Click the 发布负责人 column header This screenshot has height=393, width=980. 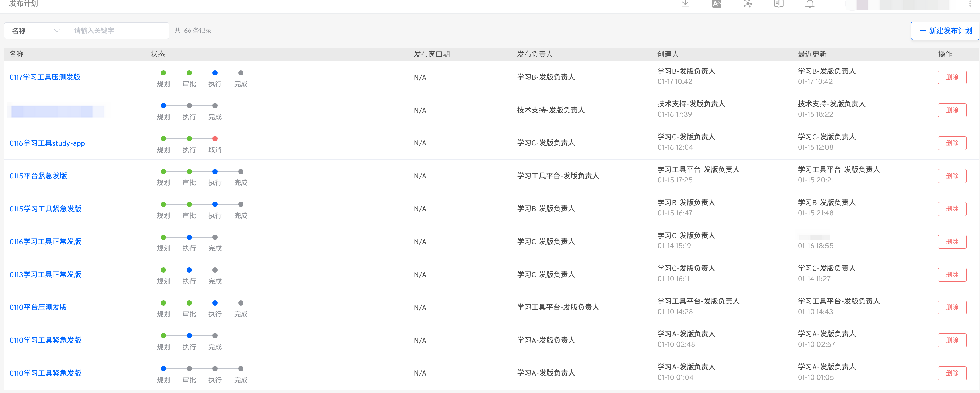(x=534, y=54)
